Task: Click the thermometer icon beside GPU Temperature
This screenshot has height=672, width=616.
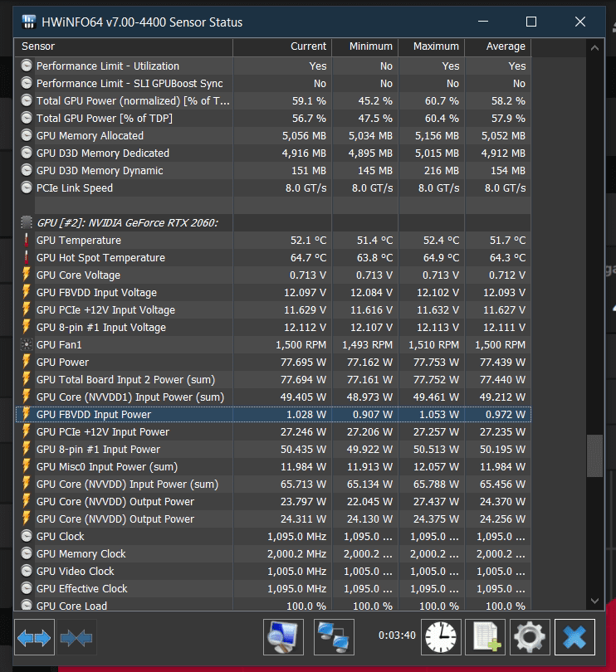Action: click(x=27, y=241)
